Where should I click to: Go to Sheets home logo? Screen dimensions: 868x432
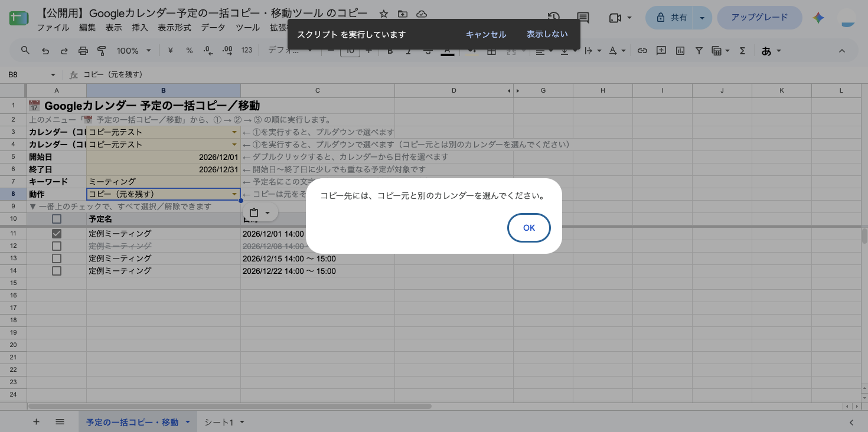(19, 18)
